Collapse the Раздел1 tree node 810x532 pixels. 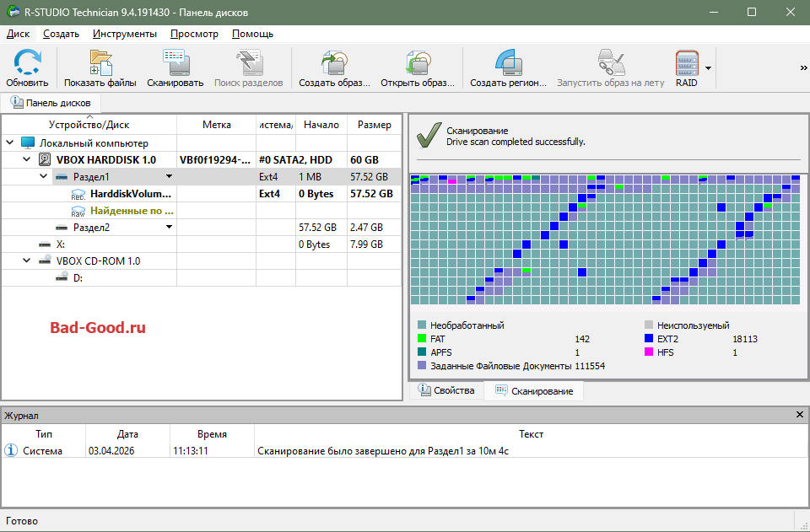click(x=44, y=177)
